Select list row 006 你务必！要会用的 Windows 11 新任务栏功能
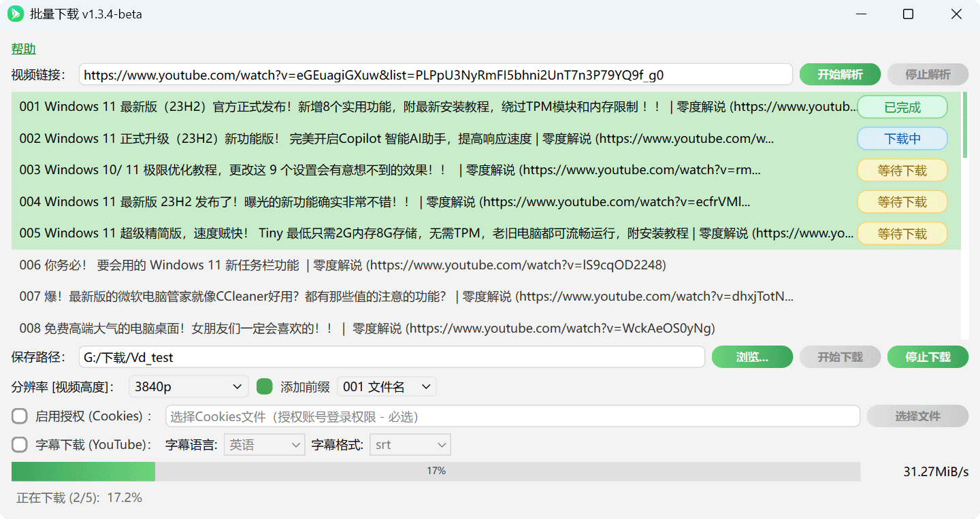 (x=486, y=265)
